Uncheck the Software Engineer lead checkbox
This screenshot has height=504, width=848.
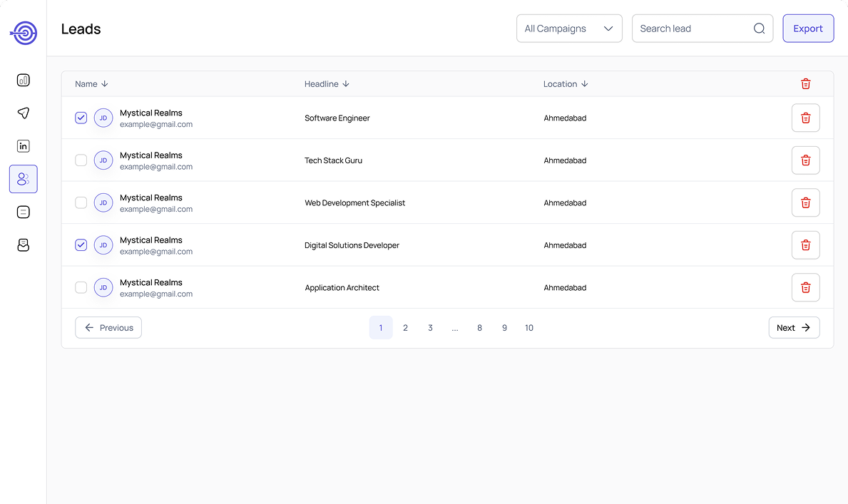[81, 118]
